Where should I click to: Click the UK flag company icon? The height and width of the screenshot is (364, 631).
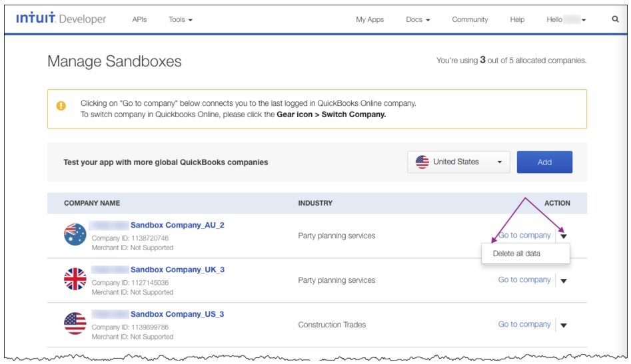click(75, 279)
